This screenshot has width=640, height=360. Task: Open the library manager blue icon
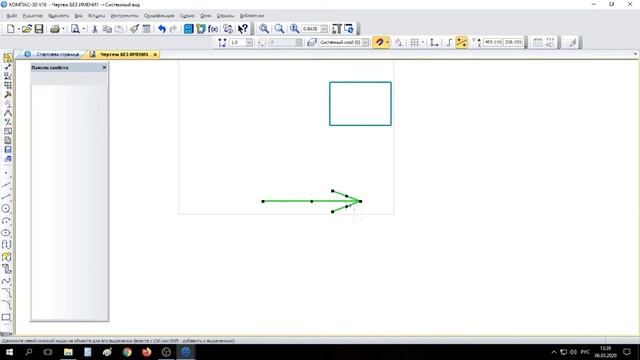click(188, 29)
